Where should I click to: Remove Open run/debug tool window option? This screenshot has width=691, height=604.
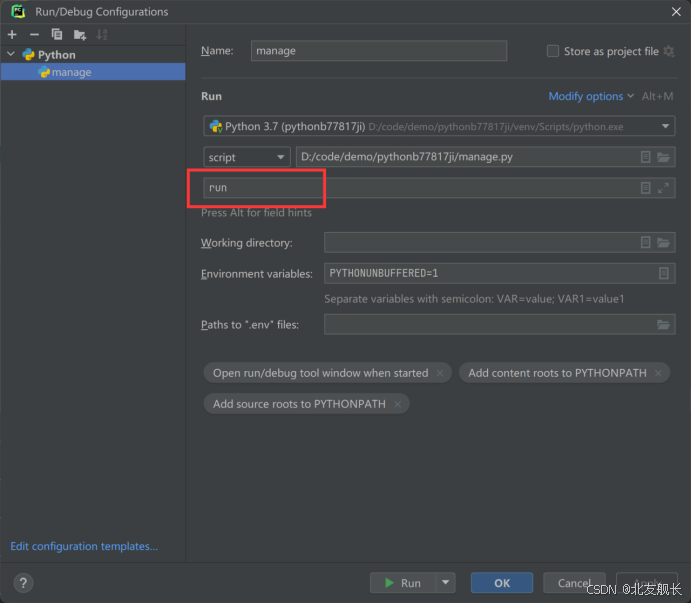[x=439, y=373]
